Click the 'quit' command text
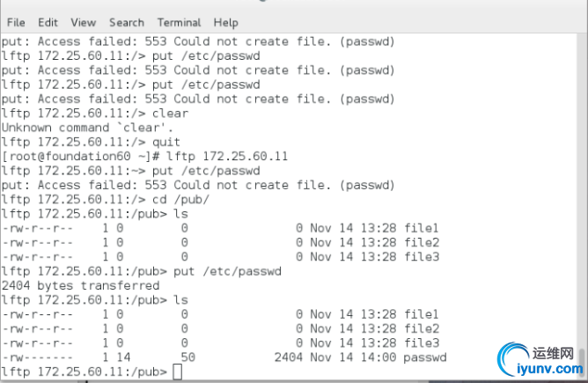The image size is (588, 383). point(166,142)
